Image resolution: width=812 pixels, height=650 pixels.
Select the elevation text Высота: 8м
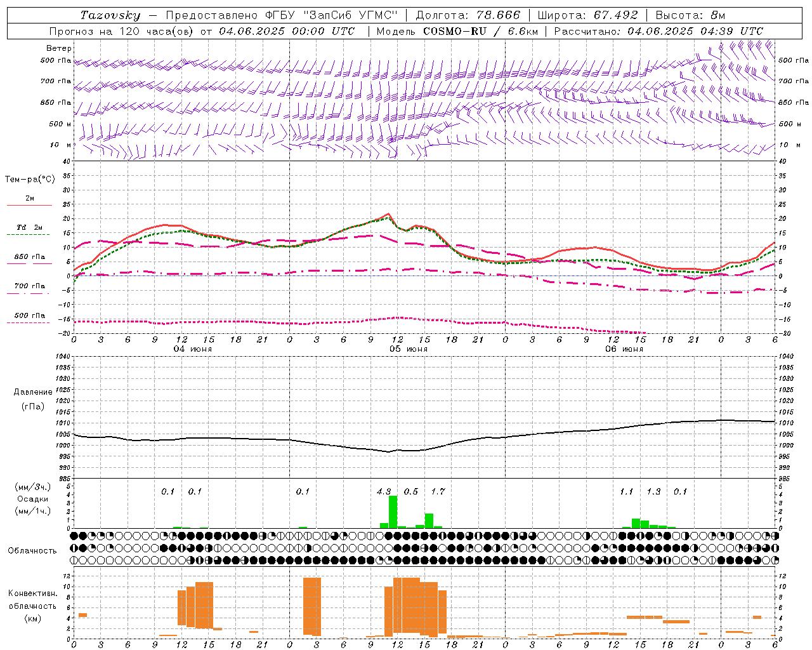click(x=690, y=15)
